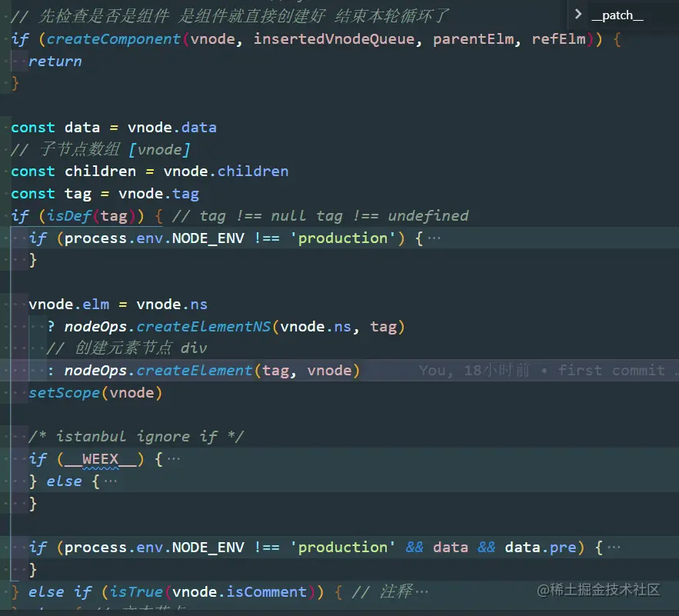Image resolution: width=679 pixels, height=616 pixels.
Task: Expand folded else block ellipsis
Action: pos(111,481)
